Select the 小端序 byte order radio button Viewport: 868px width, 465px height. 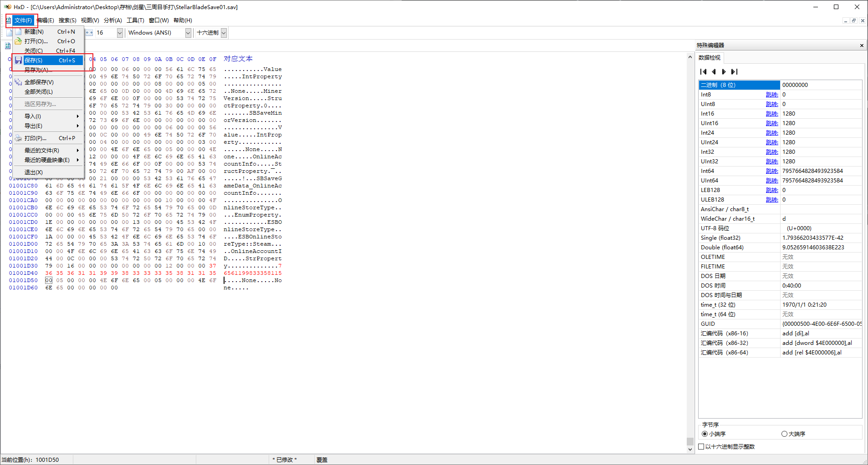[x=705, y=434]
